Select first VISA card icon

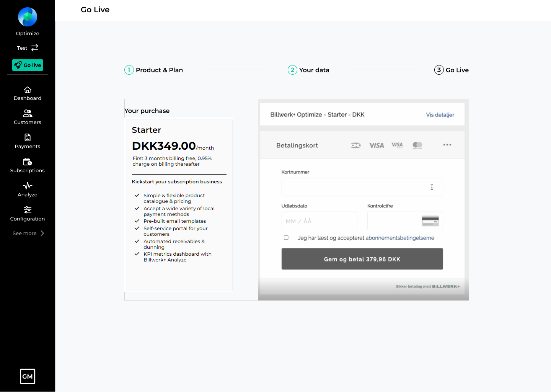click(x=377, y=145)
